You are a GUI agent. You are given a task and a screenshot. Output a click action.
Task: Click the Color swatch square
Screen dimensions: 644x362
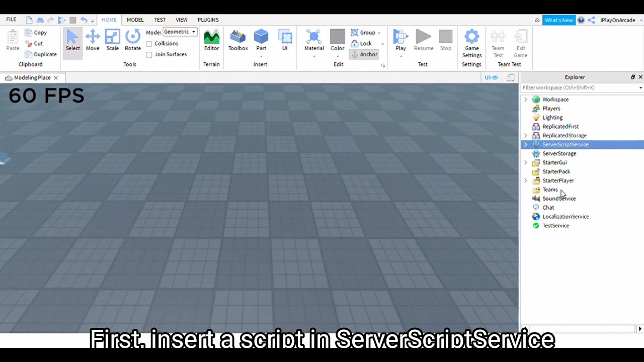click(338, 37)
